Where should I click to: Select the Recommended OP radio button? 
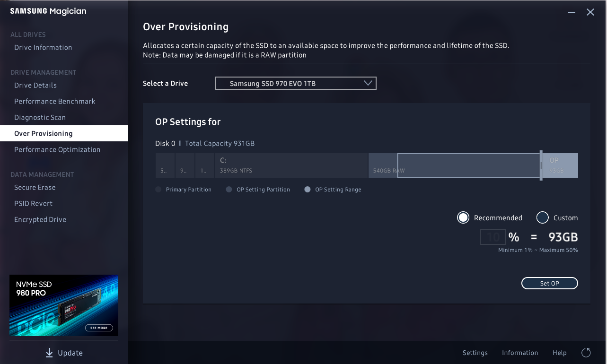(463, 217)
